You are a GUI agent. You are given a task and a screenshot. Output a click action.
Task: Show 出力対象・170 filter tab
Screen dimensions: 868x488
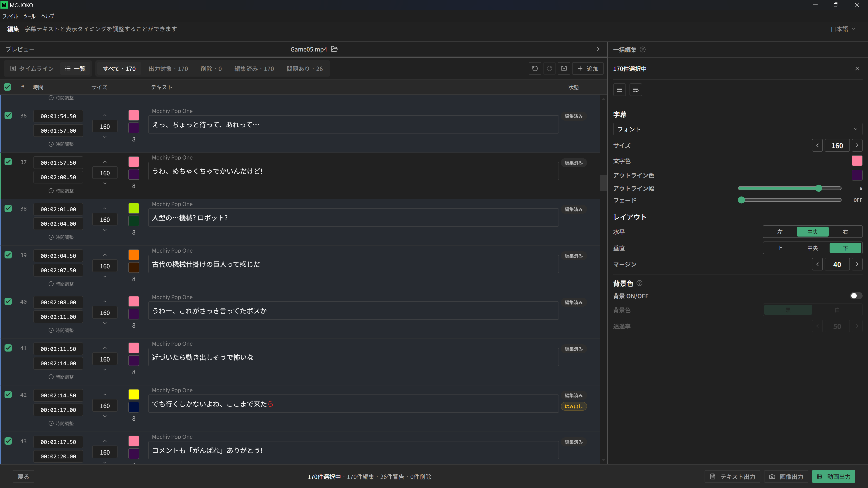tap(168, 69)
